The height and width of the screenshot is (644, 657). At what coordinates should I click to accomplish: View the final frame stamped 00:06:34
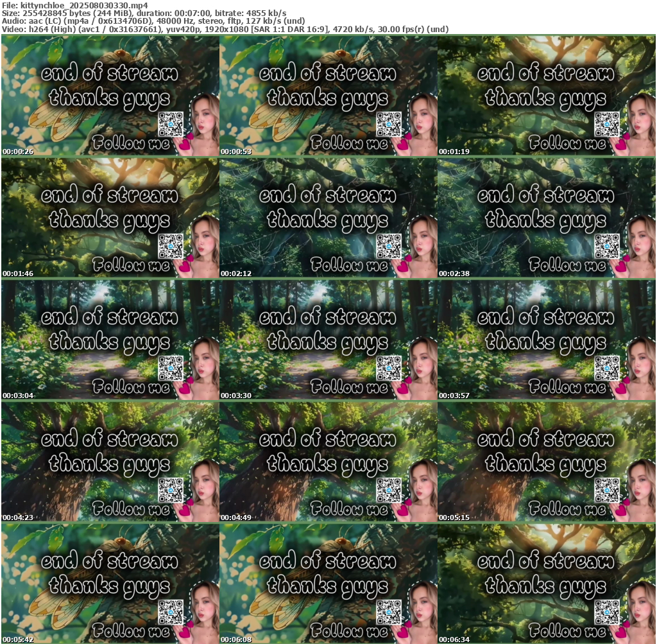pos(547,584)
